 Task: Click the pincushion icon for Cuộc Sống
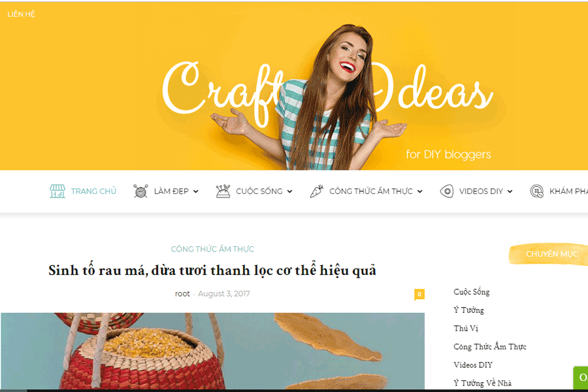pos(223,191)
